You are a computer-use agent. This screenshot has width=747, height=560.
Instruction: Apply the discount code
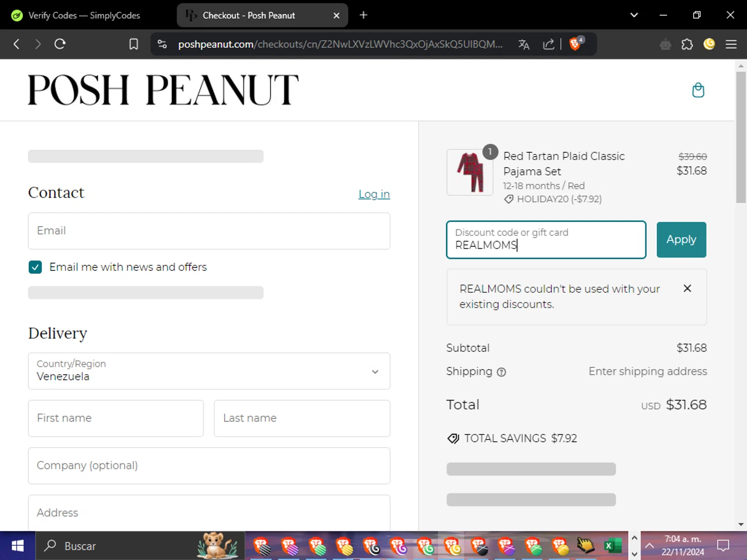click(681, 239)
